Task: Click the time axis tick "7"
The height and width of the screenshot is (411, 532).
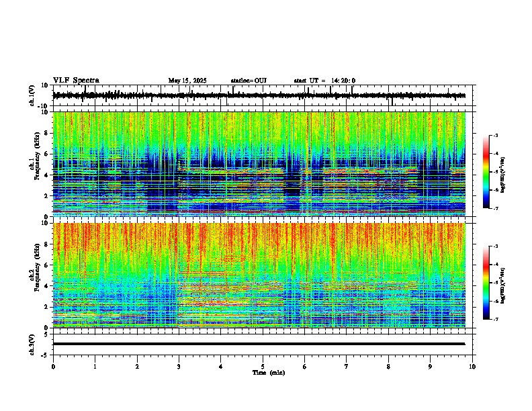Action: [347, 367]
